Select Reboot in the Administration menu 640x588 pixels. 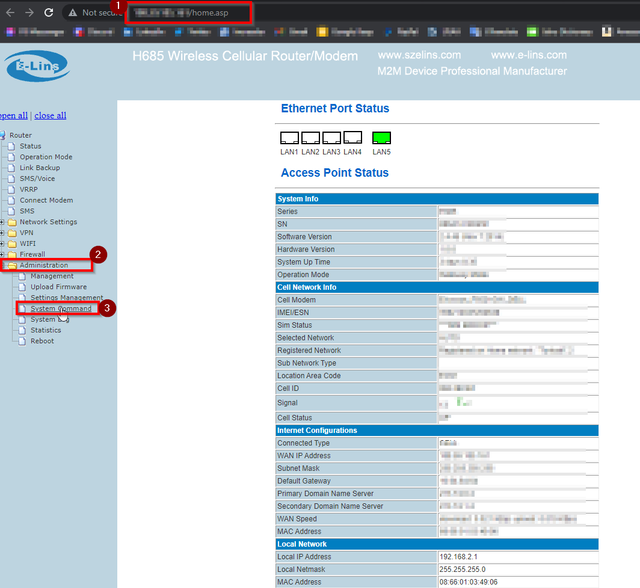pos(42,341)
